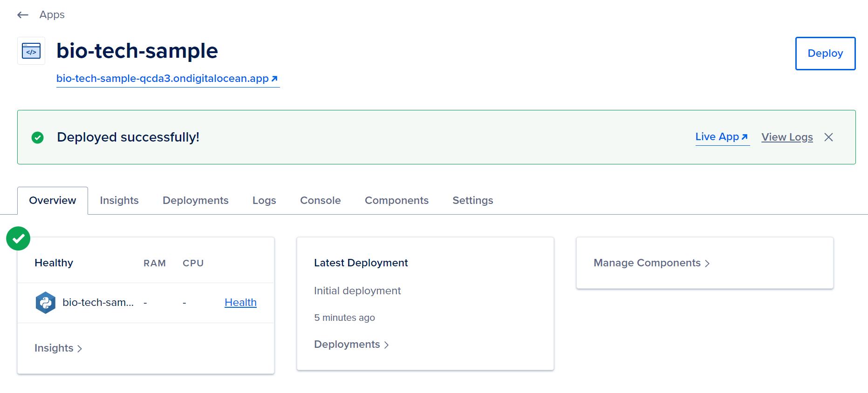868x393 pixels.
Task: Switch to the Insights tab
Action: (119, 200)
